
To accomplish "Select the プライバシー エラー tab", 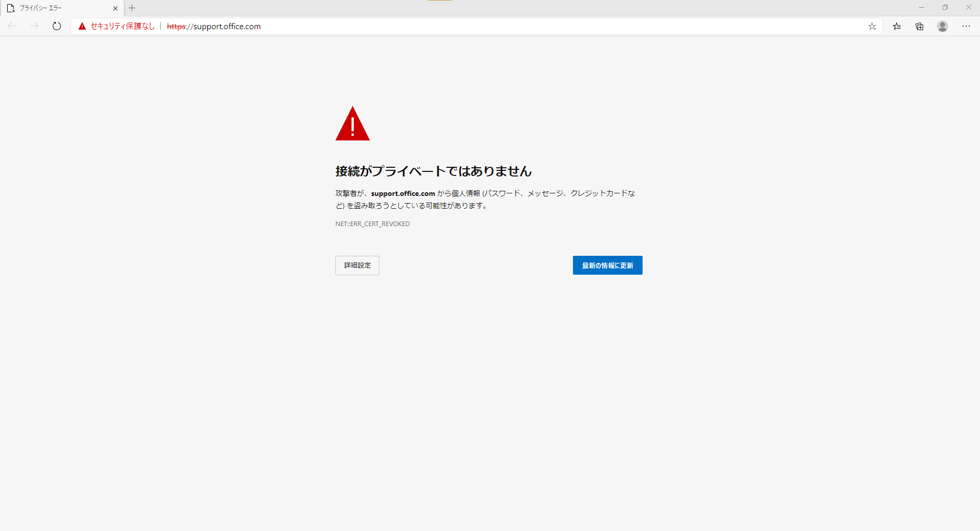I will point(62,8).
